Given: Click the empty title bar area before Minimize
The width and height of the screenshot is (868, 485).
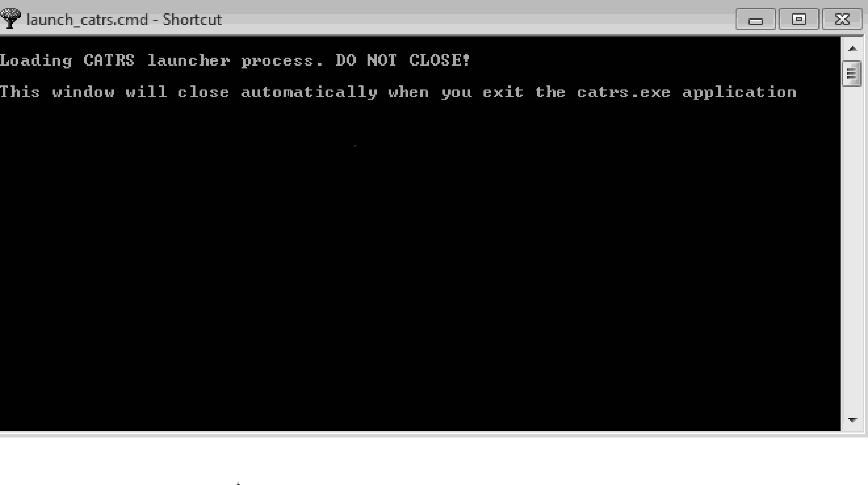Looking at the screenshot, I should click(x=478, y=19).
